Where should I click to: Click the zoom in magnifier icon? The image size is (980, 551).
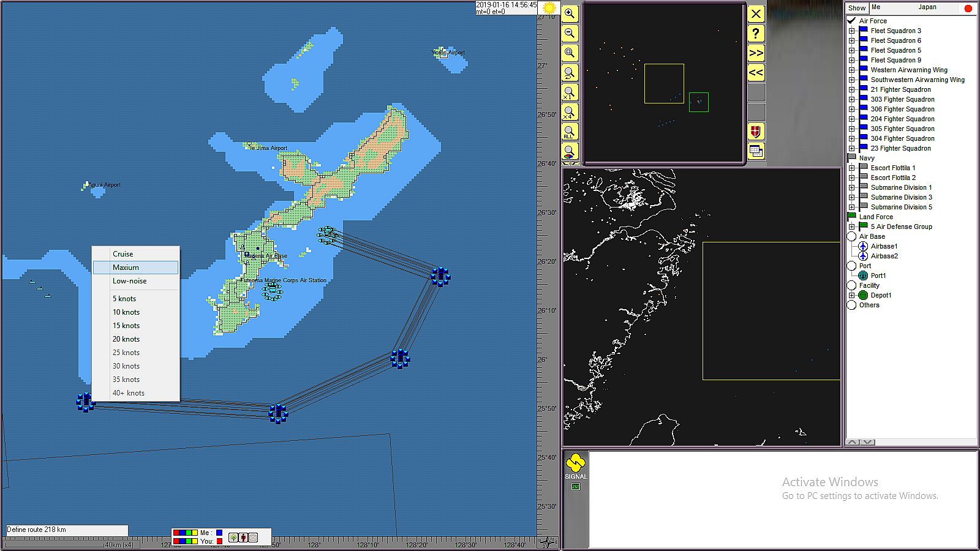coord(570,14)
